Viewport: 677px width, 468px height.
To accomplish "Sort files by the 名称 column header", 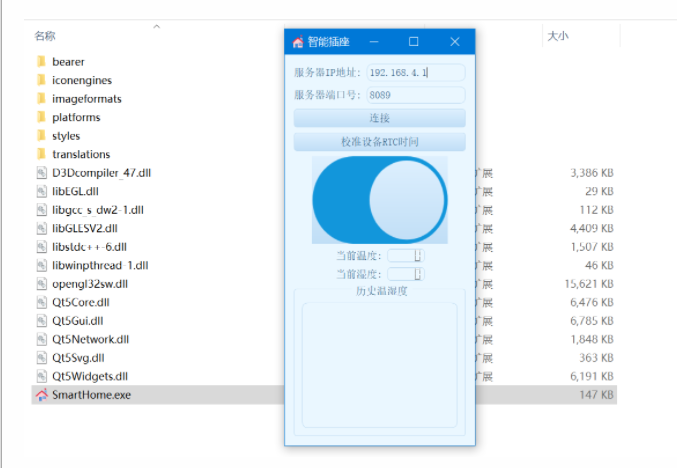I will pyautogui.click(x=45, y=36).
